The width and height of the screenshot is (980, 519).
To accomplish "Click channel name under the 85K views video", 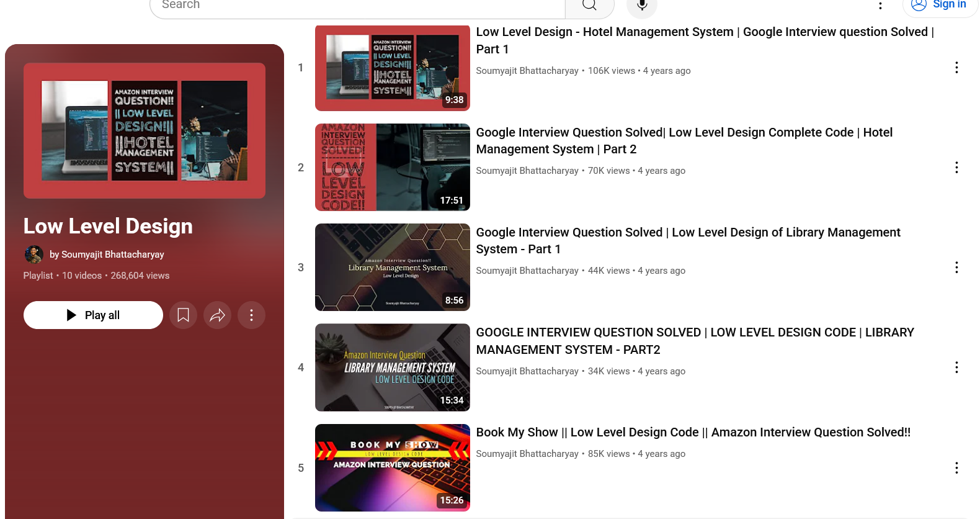I will point(527,454).
